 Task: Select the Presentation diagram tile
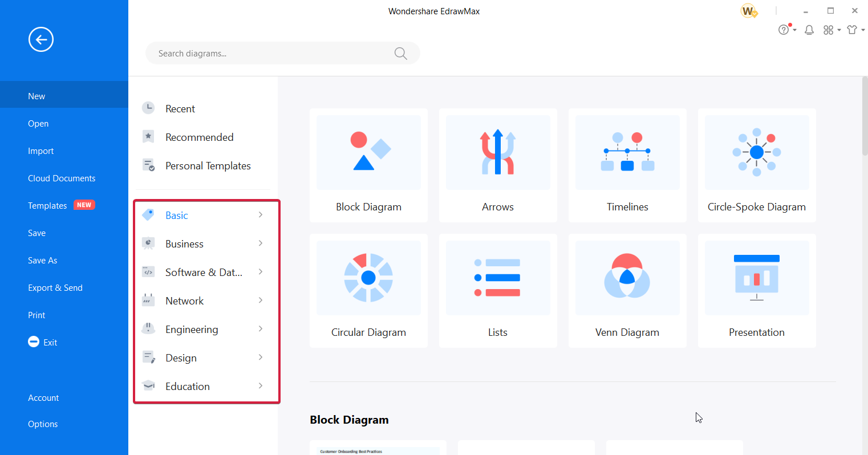757,291
